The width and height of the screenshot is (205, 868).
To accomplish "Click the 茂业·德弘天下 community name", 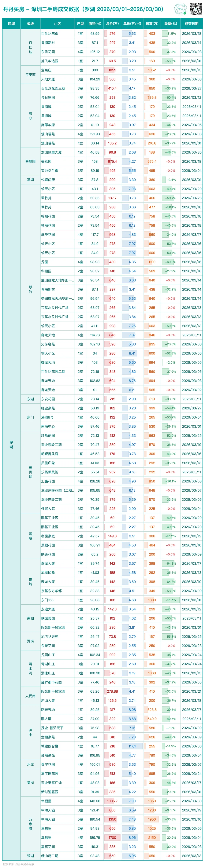I will click(x=52, y=728).
